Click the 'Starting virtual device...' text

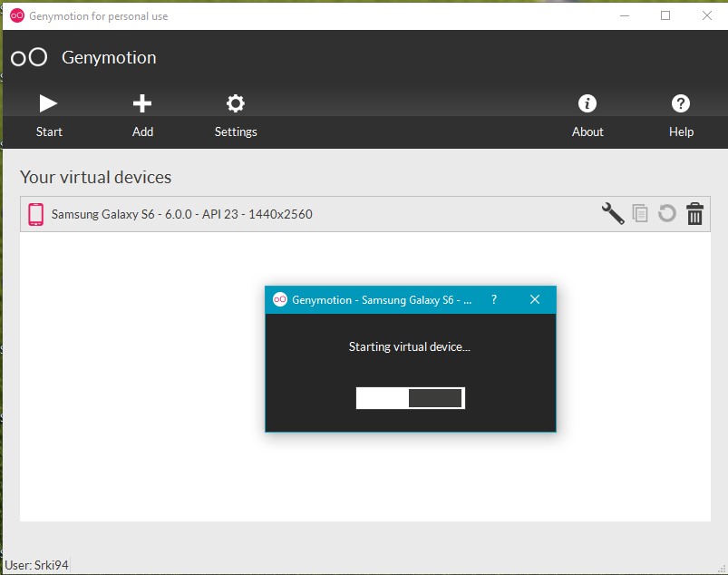point(410,347)
